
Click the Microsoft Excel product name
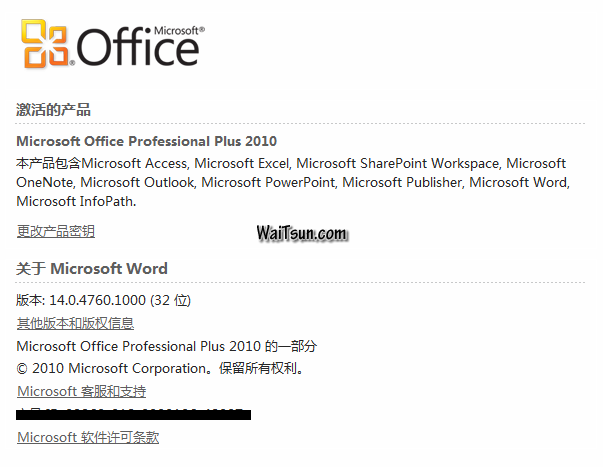point(241,163)
